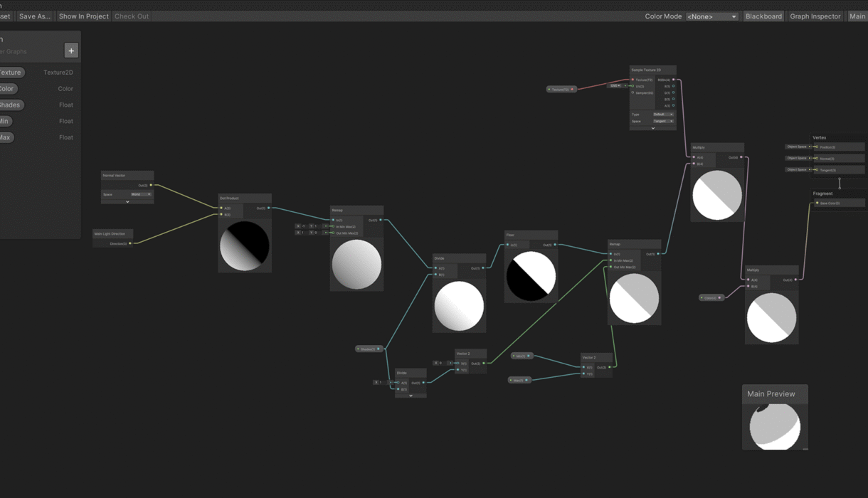Open Sample Texture 2D Type dropdown

point(662,114)
